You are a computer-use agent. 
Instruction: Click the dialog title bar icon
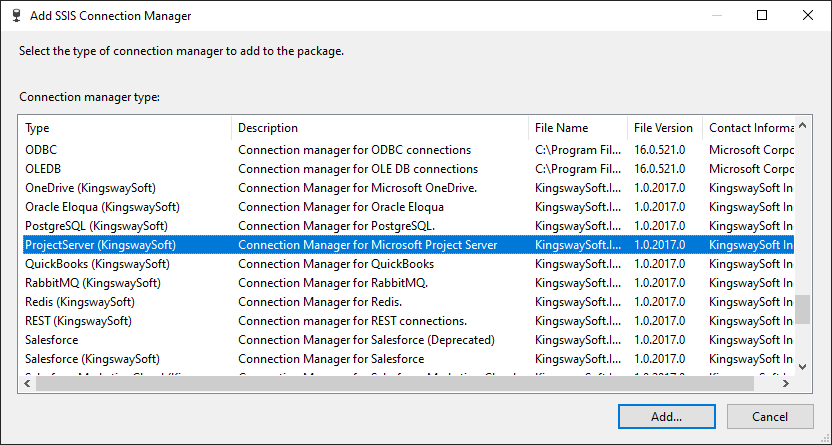[x=16, y=15]
